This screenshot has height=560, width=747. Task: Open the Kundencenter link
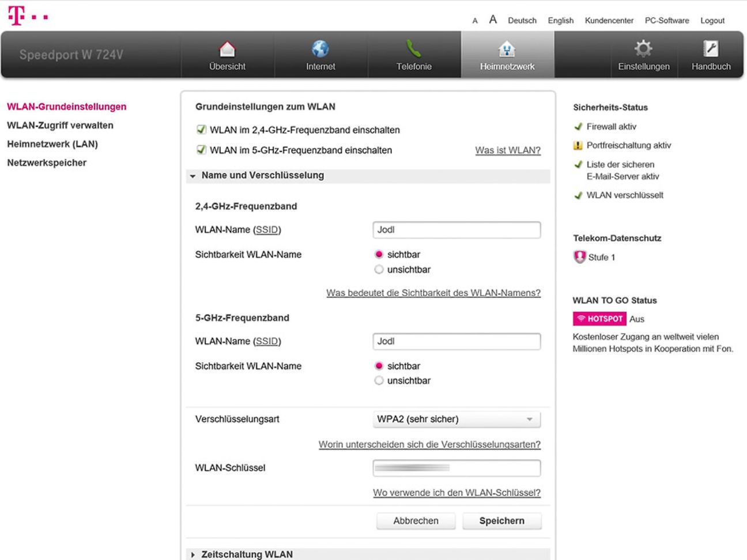click(x=609, y=21)
